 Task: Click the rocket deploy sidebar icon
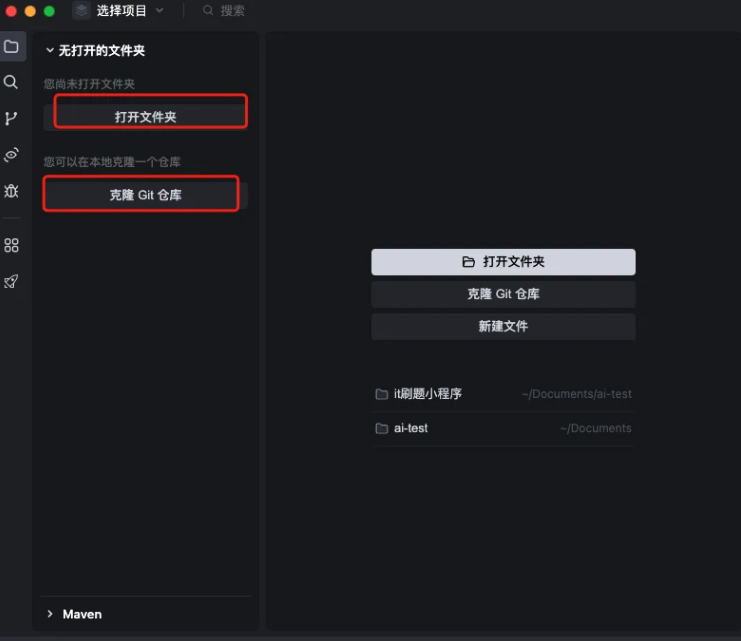[x=11, y=281]
